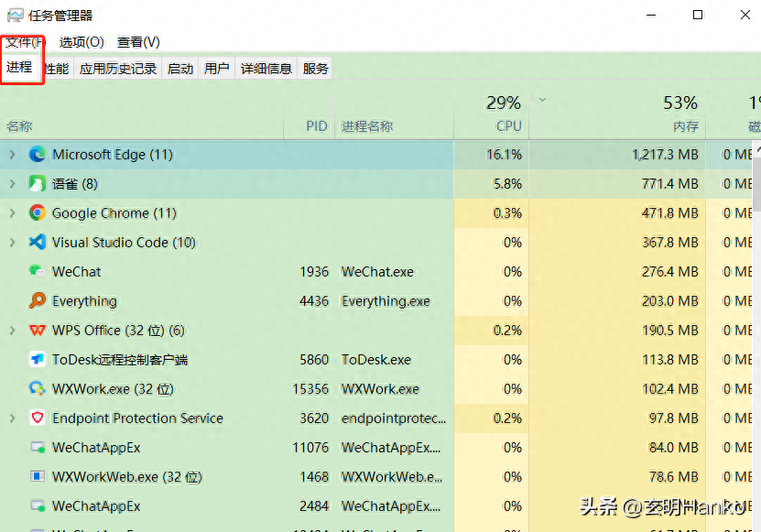Click the ToDesk远程控制客户端 icon
761x532 pixels.
coord(38,360)
